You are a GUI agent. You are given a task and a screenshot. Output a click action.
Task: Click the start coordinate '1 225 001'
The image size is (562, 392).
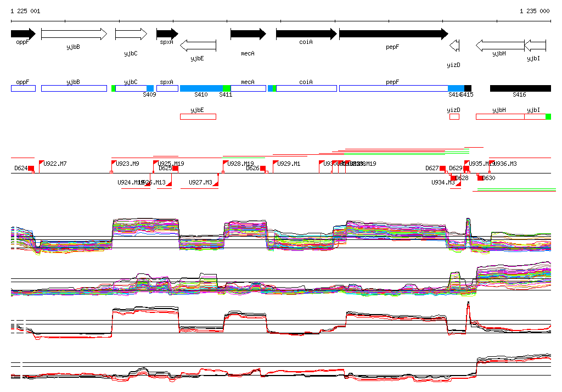point(25,11)
